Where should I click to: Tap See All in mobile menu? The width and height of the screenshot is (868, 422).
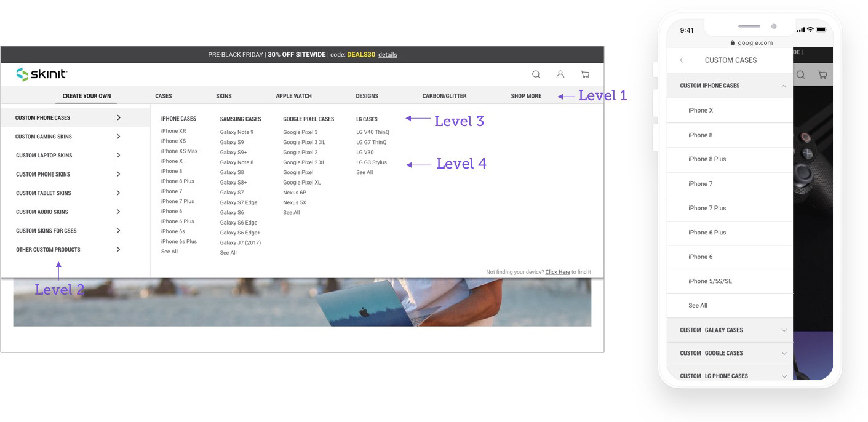730,306
